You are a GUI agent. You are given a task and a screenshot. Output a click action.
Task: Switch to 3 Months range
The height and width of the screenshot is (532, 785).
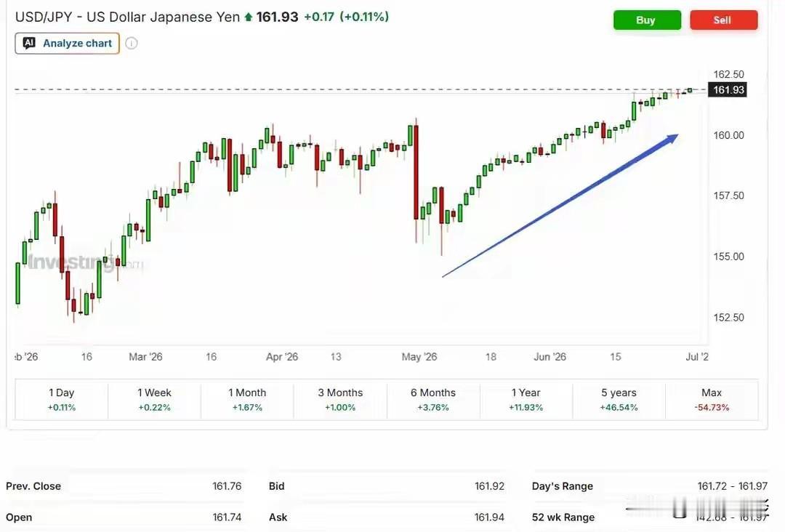tap(340, 400)
